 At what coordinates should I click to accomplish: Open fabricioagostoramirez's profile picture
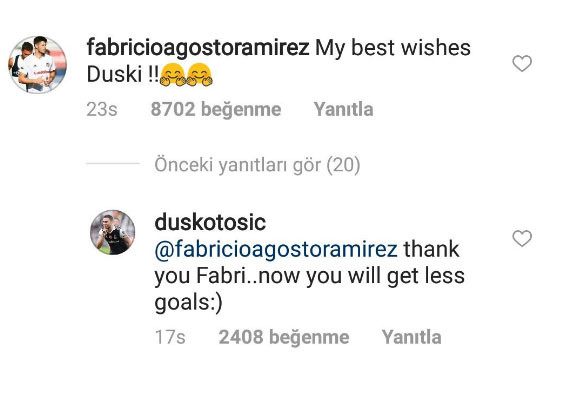pos(37,64)
